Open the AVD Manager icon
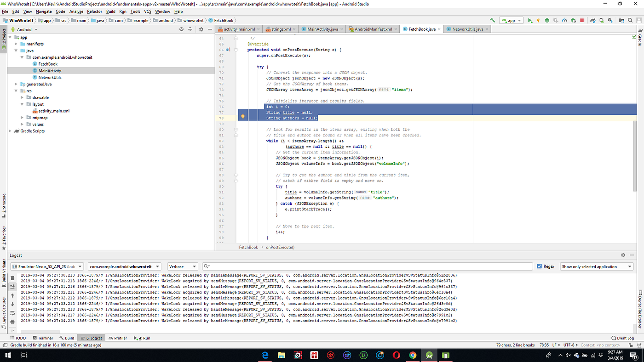644x362 pixels. (601, 20)
